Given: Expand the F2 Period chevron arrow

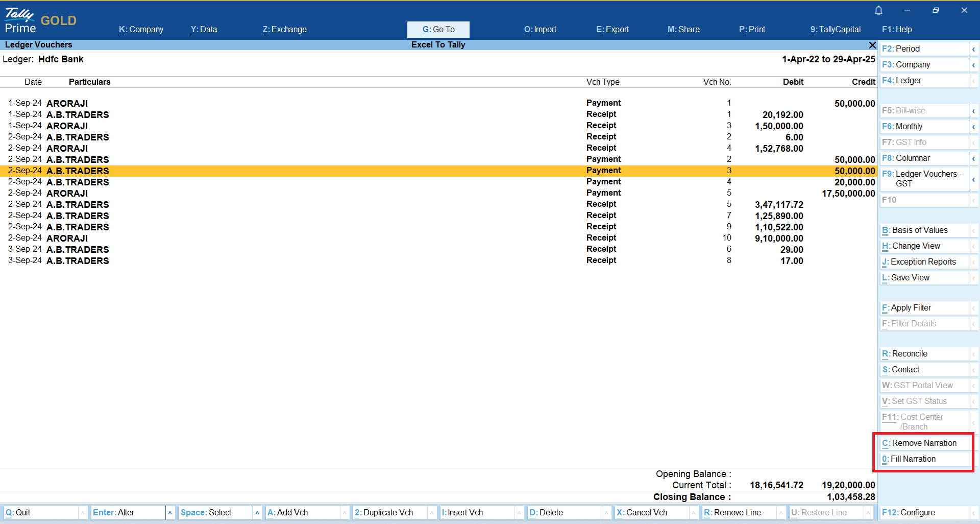Looking at the screenshot, I should tap(973, 49).
